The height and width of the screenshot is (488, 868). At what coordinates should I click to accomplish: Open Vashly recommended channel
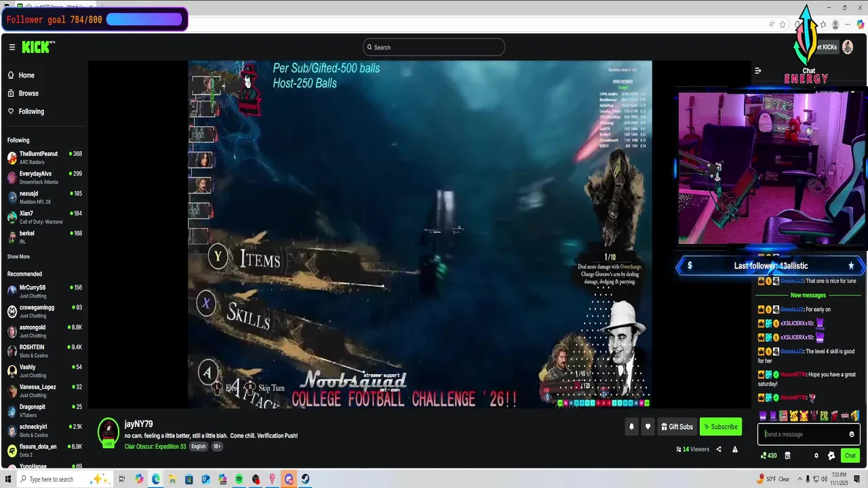click(x=44, y=370)
